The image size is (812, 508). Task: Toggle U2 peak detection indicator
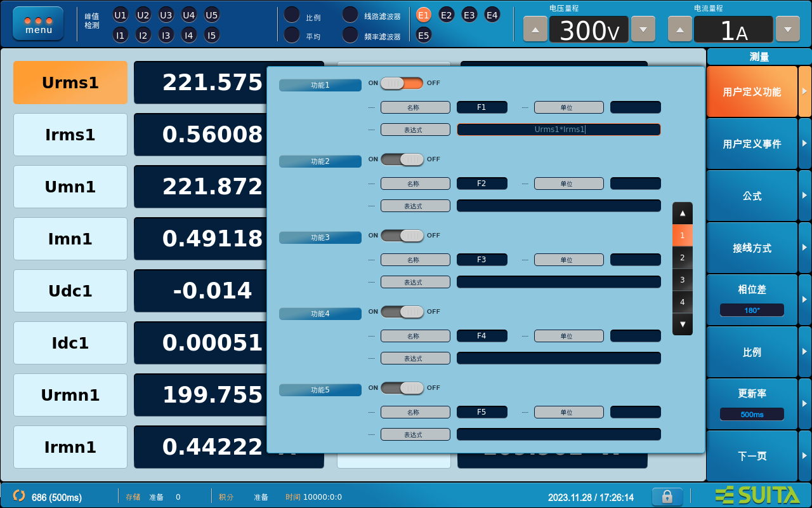[143, 15]
